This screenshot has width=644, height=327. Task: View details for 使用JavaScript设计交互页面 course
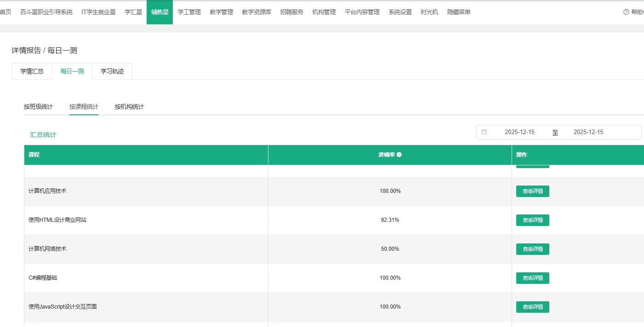pos(532,307)
